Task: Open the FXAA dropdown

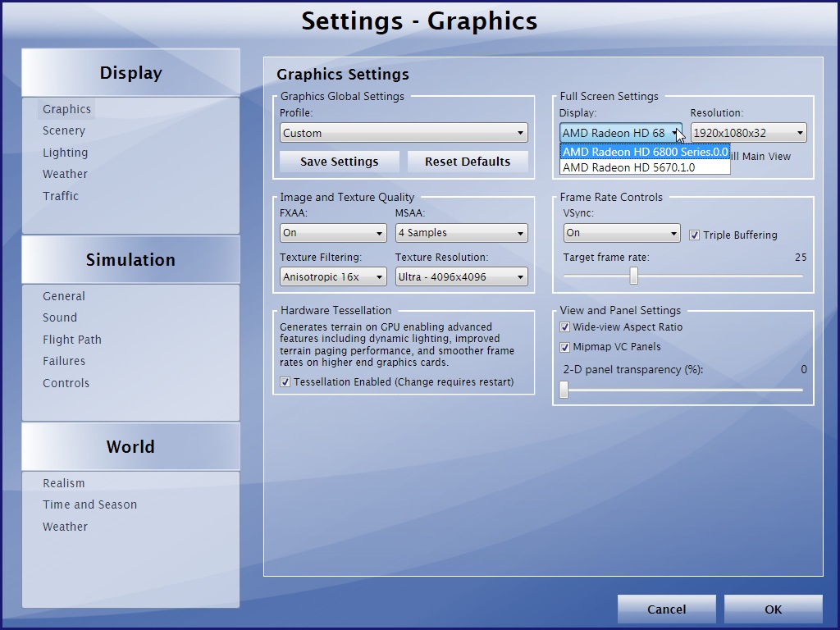Action: pyautogui.click(x=332, y=233)
